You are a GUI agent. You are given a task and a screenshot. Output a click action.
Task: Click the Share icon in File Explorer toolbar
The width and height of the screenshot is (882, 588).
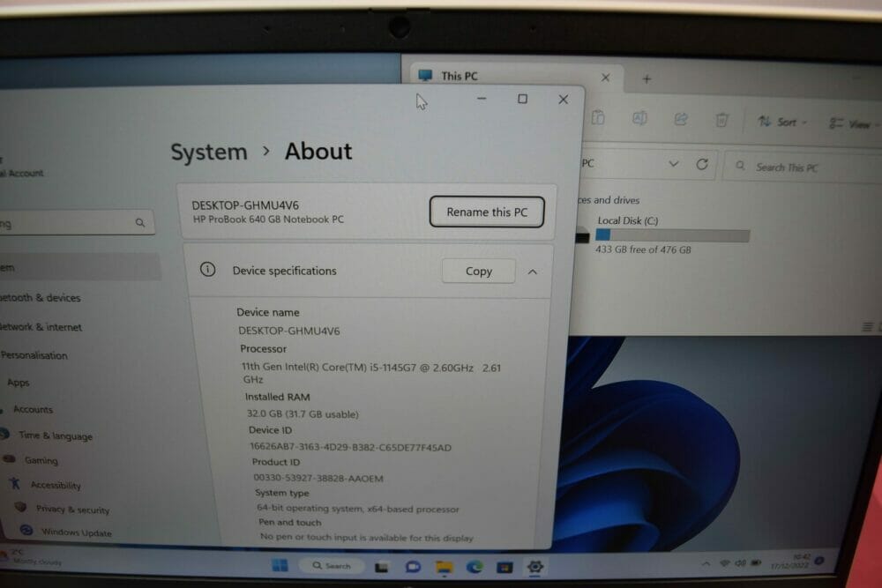pyautogui.click(x=681, y=119)
